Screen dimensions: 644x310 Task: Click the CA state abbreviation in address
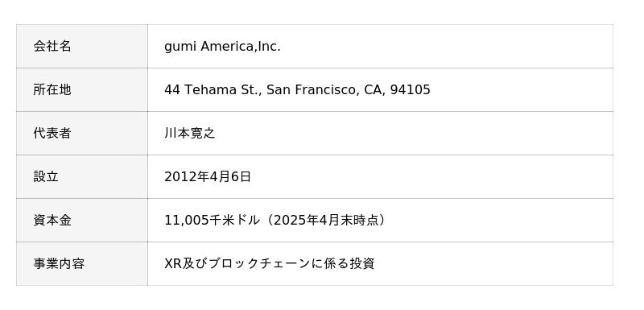[373, 90]
